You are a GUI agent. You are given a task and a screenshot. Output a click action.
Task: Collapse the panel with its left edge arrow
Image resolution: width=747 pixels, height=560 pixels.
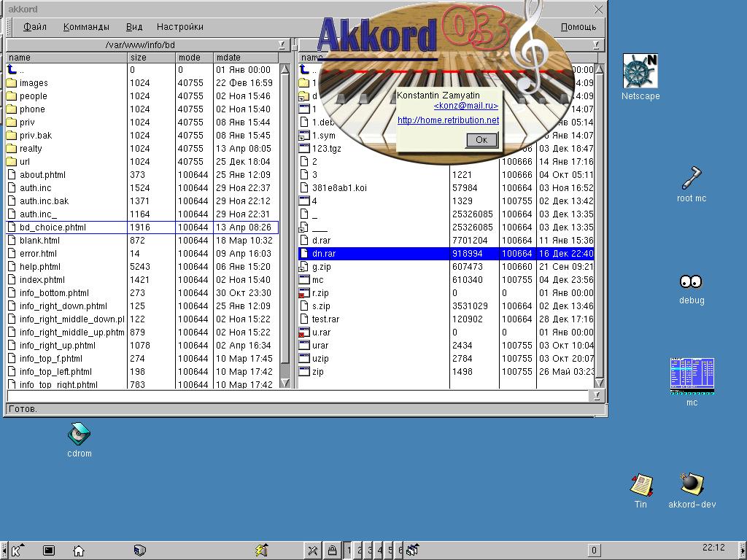click(4, 551)
